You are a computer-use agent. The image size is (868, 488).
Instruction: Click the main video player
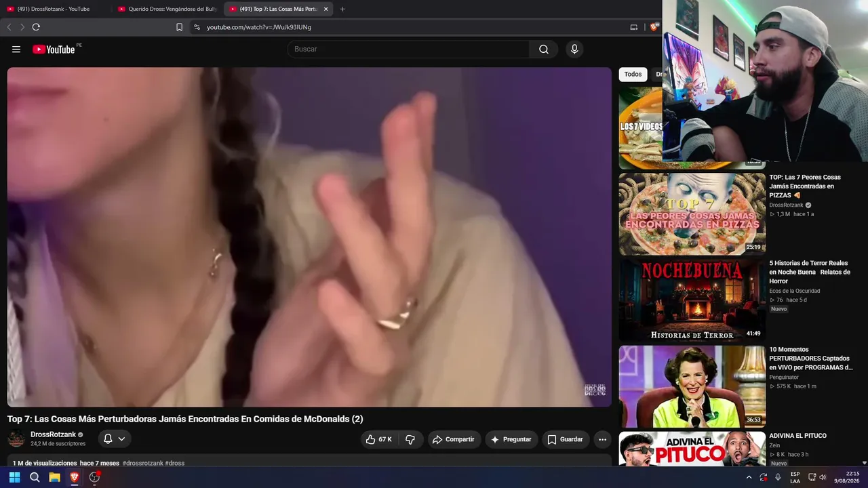point(309,237)
